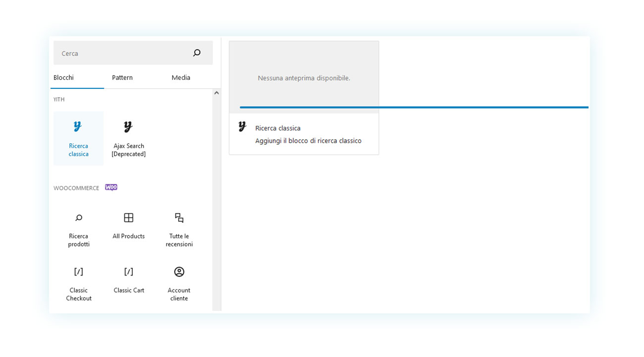Add the Ricerca prodotti block
This screenshot has height=357, width=644.
point(79,230)
